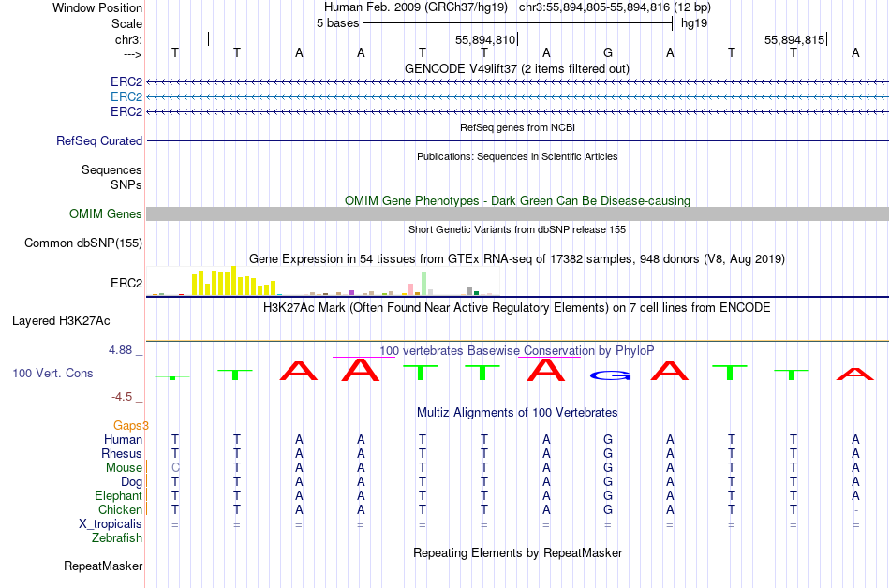890x588 pixels.
Task: Click the SNPs track label
Action: pyautogui.click(x=126, y=184)
